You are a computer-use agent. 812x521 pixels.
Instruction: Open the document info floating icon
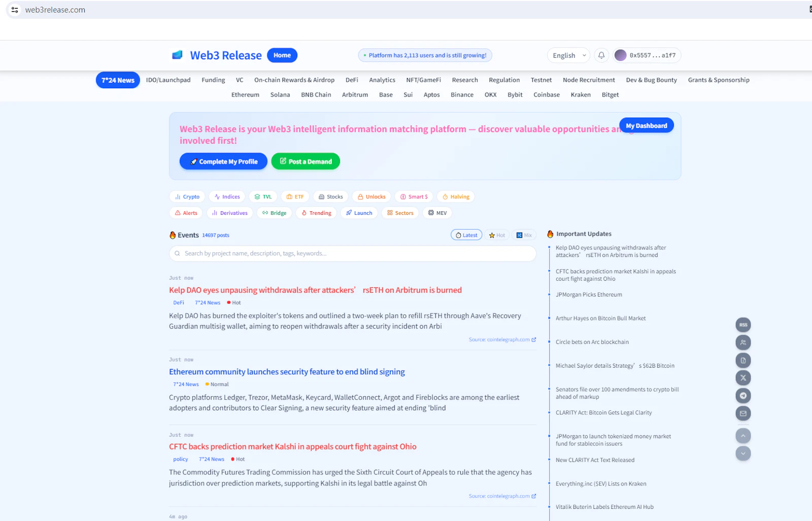pyautogui.click(x=743, y=361)
